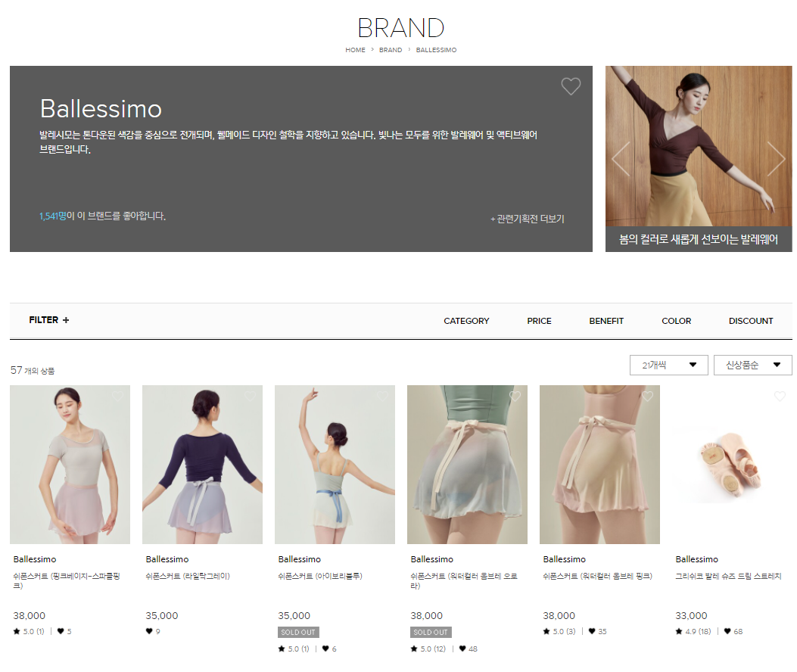Click the 1,541 followers count text
The width and height of the screenshot is (797, 672).
53,216
